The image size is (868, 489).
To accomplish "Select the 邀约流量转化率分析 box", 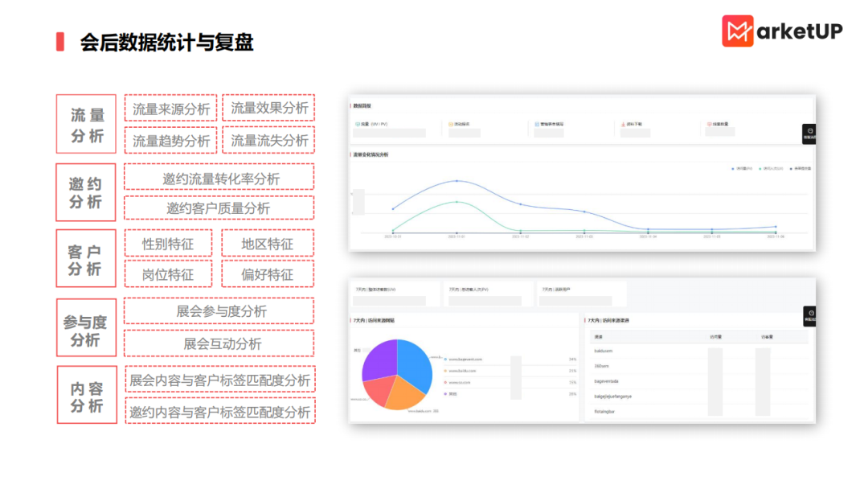I will point(219,178).
